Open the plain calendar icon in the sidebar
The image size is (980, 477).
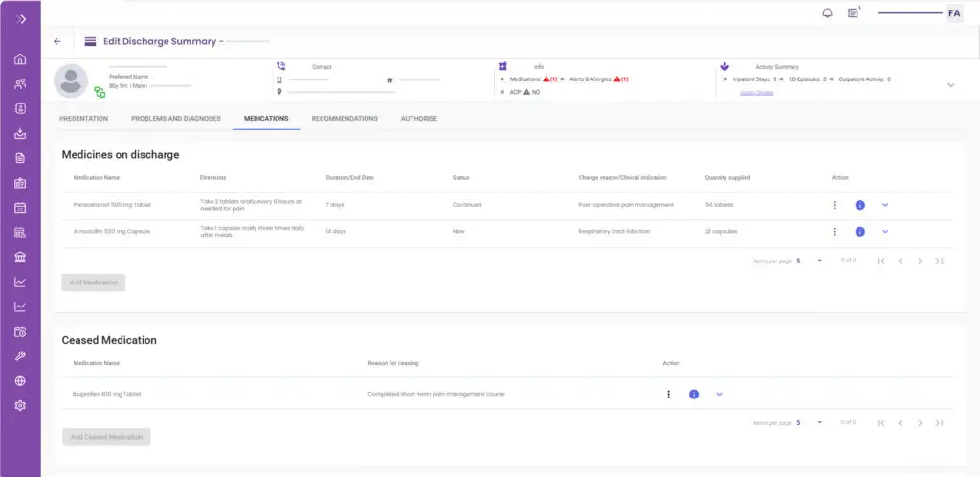pyautogui.click(x=20, y=208)
